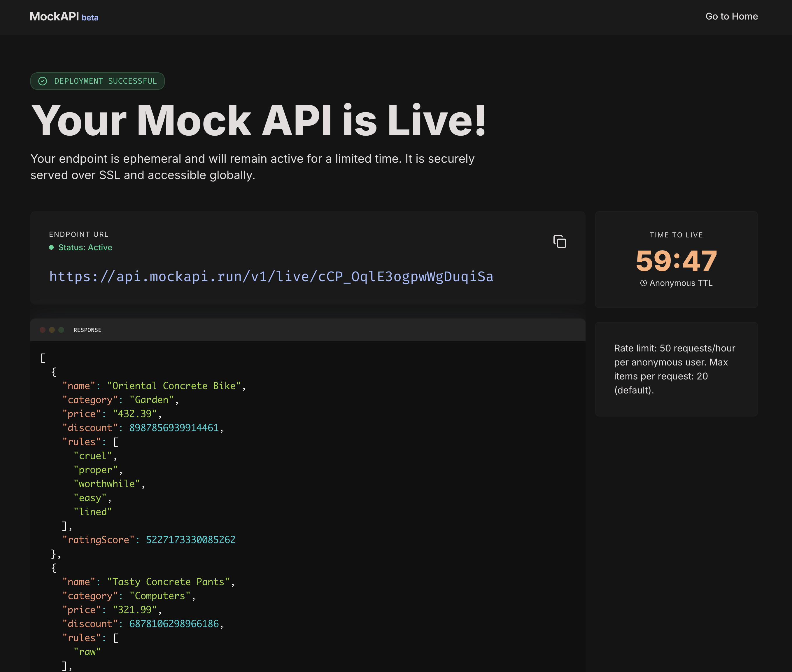Click the checkmark icon in the DEPLOYMENT SUCCESSFUL badge

[43, 81]
